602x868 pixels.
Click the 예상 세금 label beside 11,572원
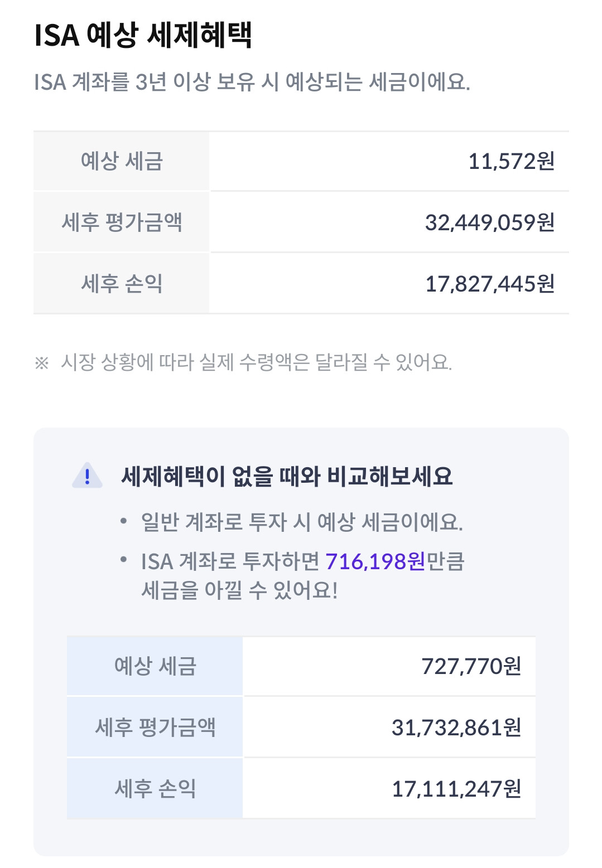(x=122, y=162)
